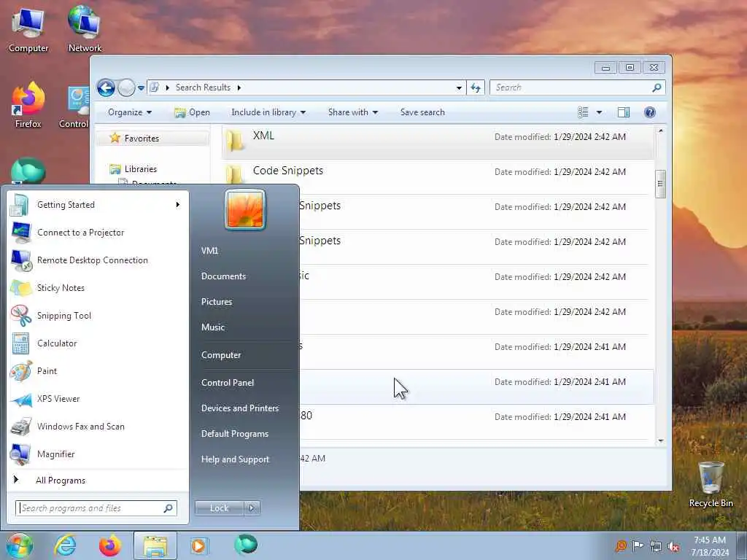Select Libraries in navigation pane

(x=141, y=169)
